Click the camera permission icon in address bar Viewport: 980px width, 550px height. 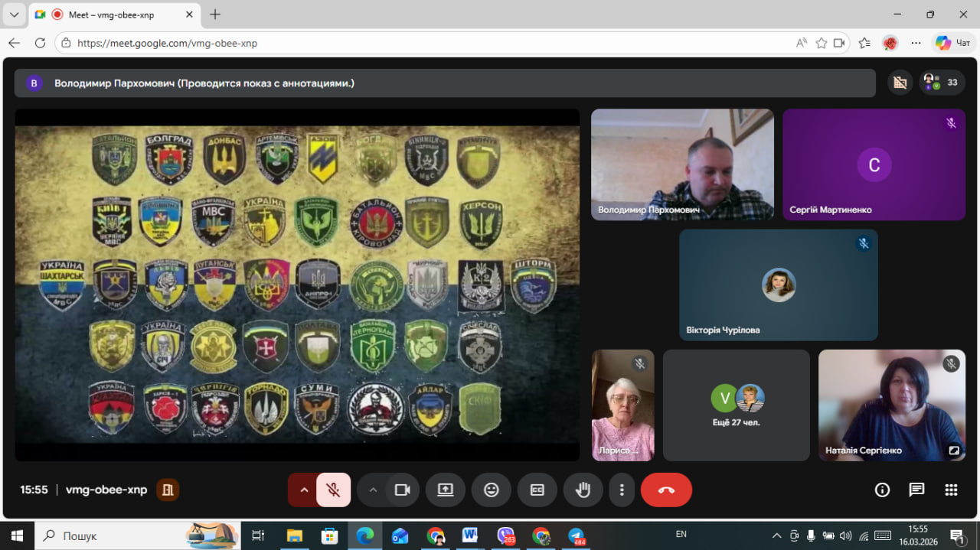point(840,43)
